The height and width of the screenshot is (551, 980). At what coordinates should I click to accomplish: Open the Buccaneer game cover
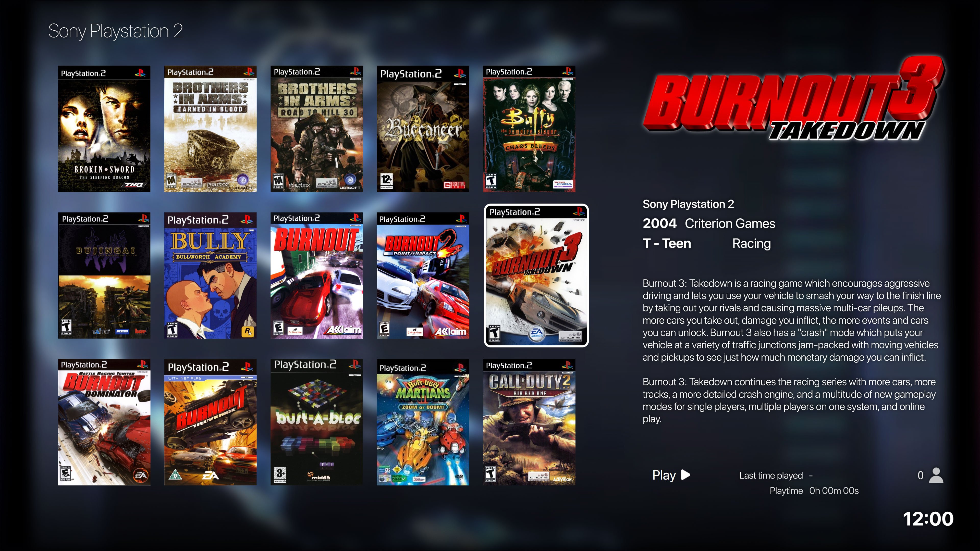(423, 129)
